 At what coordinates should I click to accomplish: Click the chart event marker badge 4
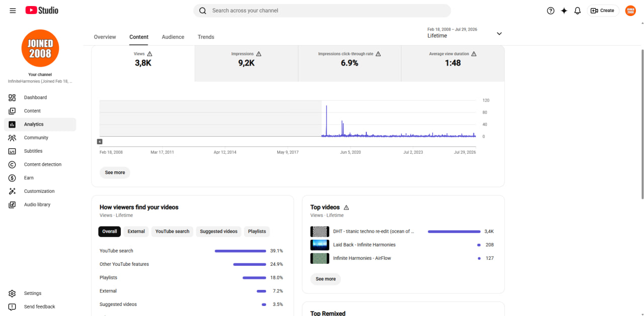(x=100, y=142)
